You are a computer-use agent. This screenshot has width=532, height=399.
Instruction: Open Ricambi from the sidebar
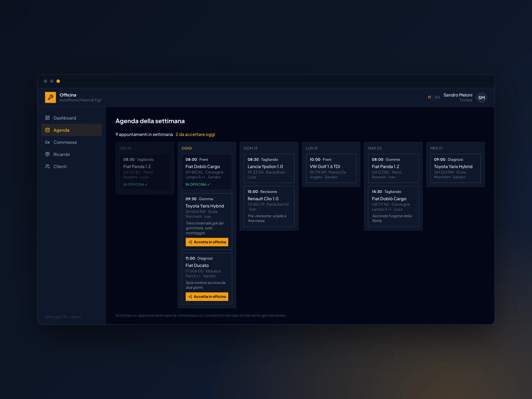[72, 154]
